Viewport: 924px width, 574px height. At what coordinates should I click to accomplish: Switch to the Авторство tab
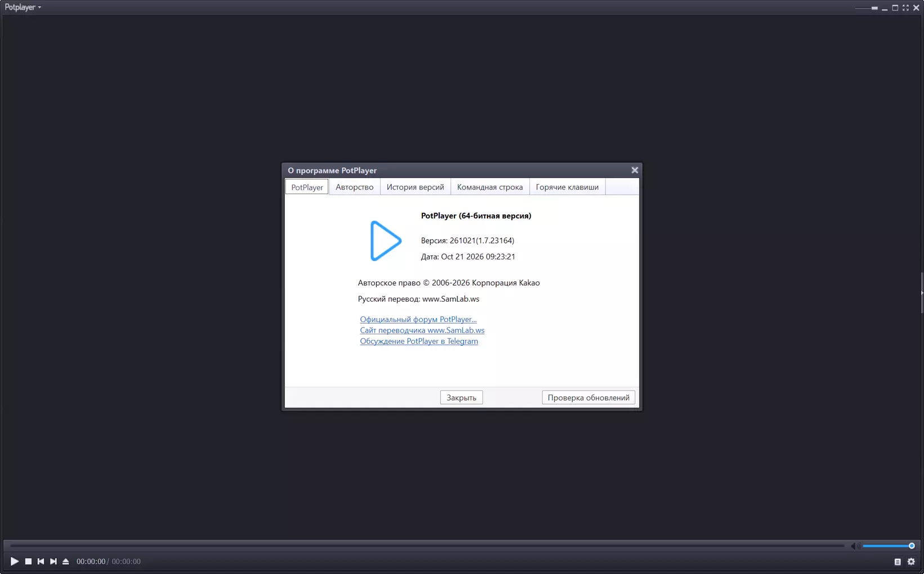tap(354, 187)
